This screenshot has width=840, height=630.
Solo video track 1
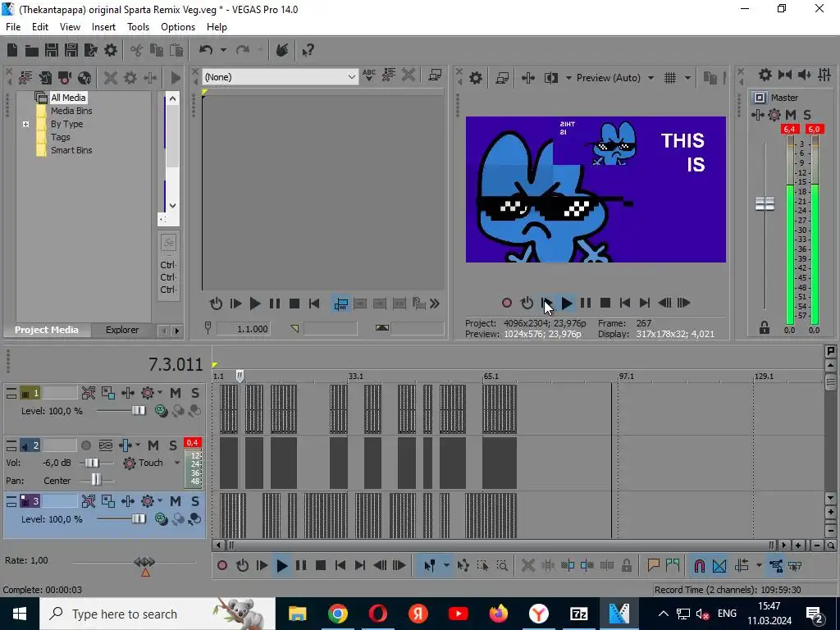pos(195,393)
